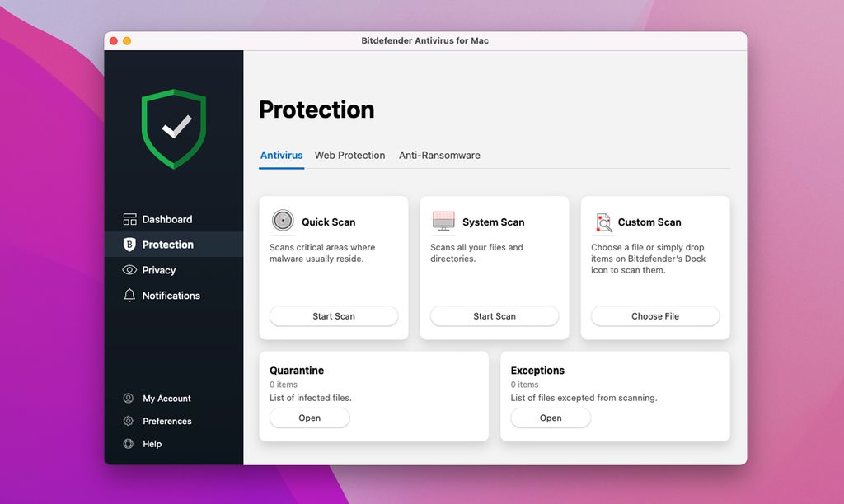844x504 pixels.
Task: Select the Quick Scan disc icon
Action: pos(282,221)
